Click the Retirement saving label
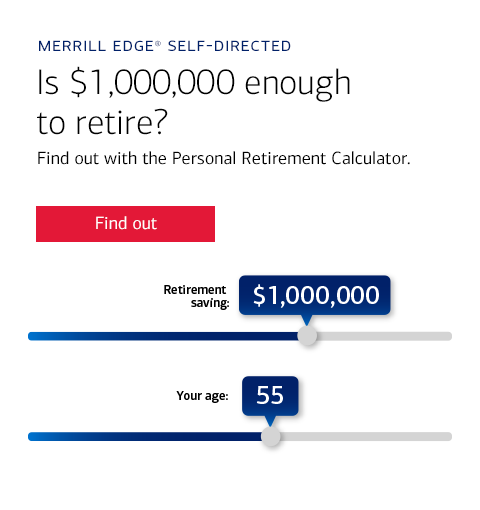This screenshot has height=510, width=480. click(196, 296)
